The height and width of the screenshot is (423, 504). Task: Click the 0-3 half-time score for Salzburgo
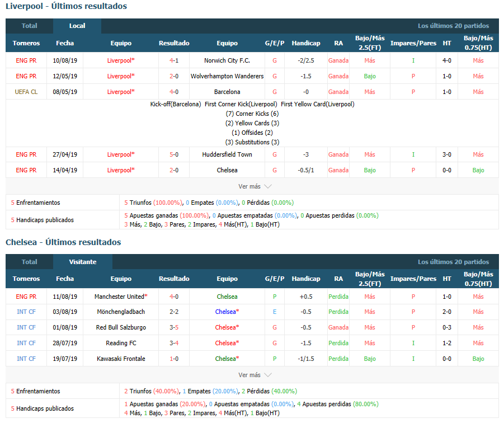pos(447,327)
